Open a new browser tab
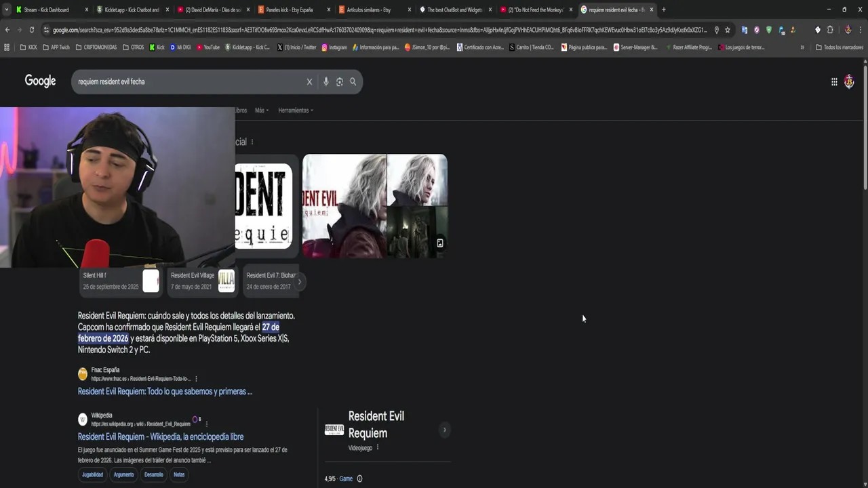This screenshot has height=488, width=868. 663,9
